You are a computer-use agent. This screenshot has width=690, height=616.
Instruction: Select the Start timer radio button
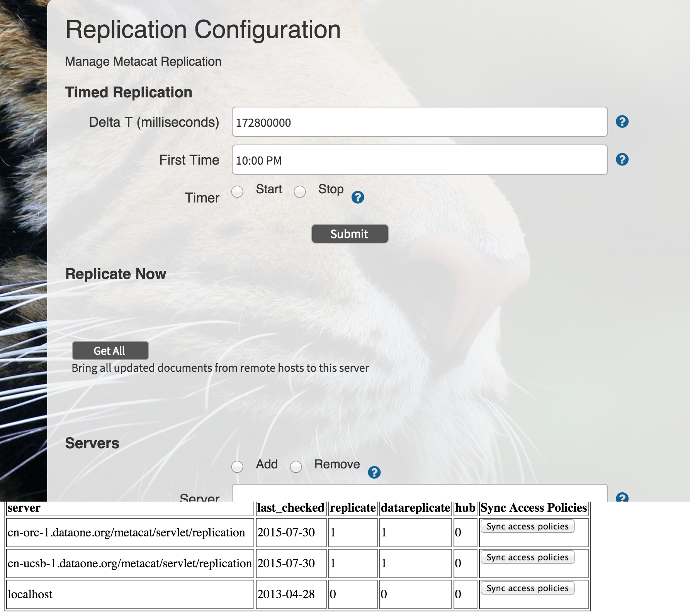(237, 192)
